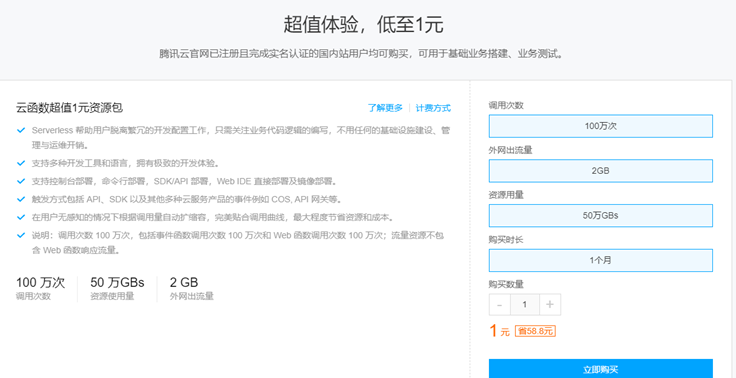Increase purchase quantity with plus button
This screenshot has height=378, width=736.
coord(550,305)
